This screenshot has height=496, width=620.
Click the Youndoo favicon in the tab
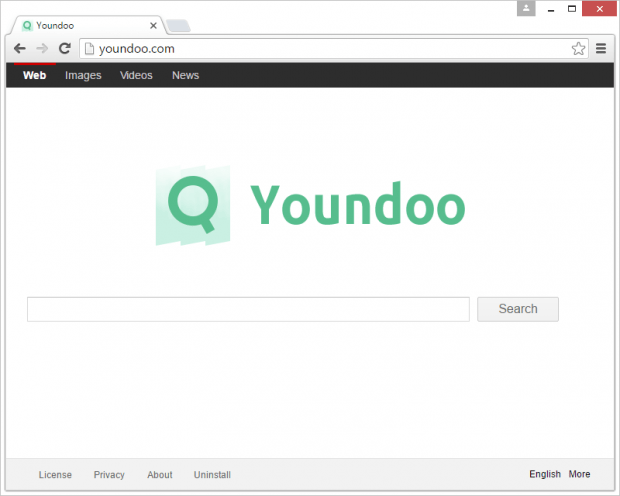[x=27, y=26]
